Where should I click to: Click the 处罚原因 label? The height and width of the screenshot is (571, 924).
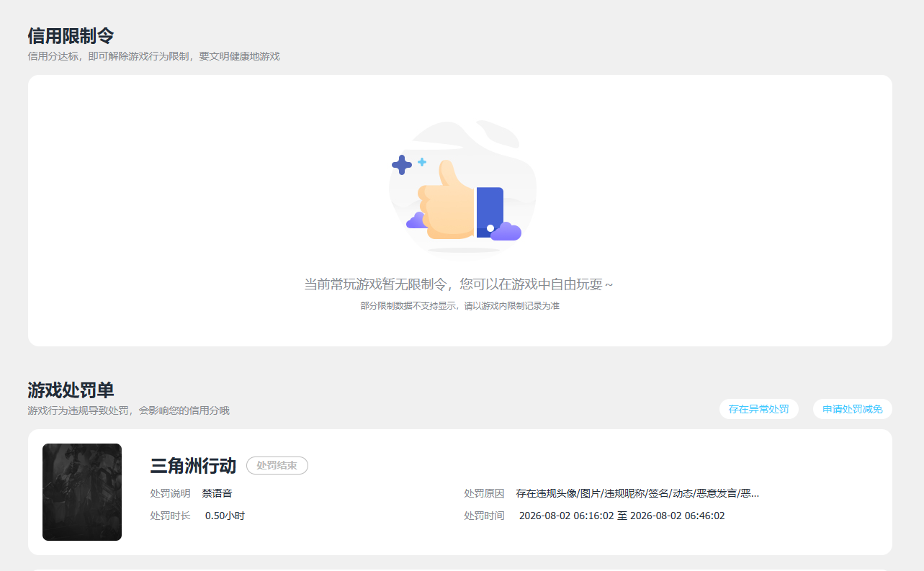(484, 493)
